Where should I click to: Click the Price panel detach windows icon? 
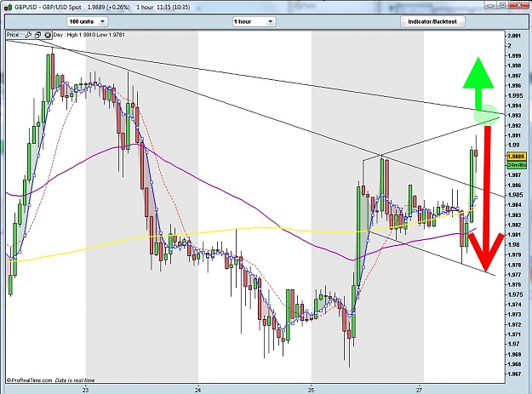coord(37,35)
